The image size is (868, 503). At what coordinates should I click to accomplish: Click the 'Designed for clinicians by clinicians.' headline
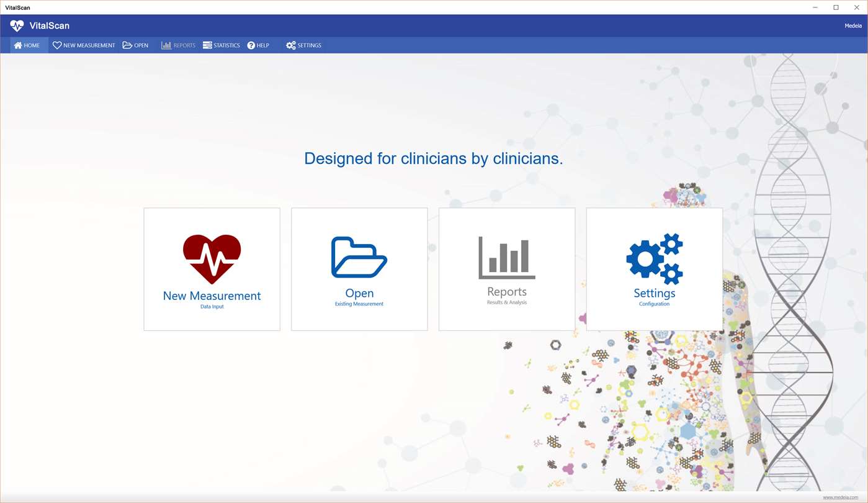coord(434,159)
